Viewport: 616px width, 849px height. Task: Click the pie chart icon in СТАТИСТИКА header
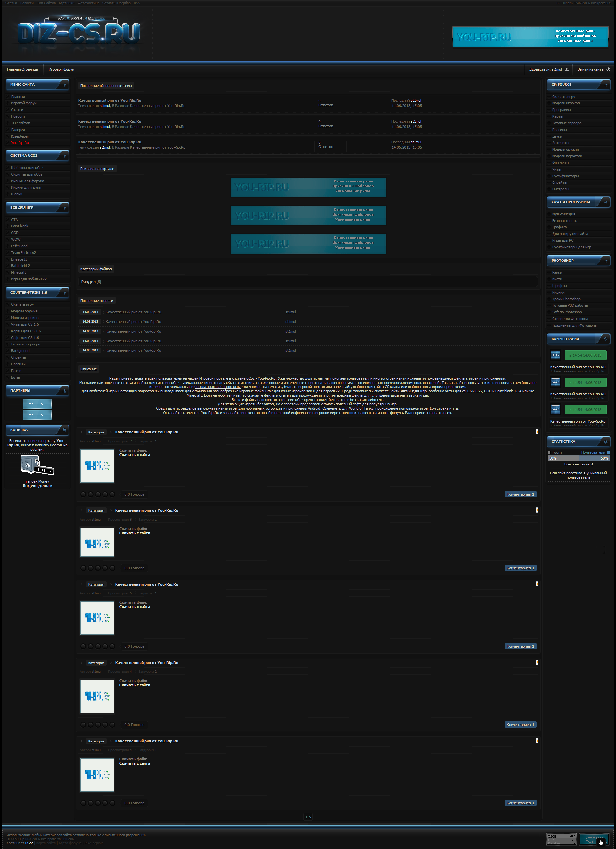pyautogui.click(x=605, y=442)
